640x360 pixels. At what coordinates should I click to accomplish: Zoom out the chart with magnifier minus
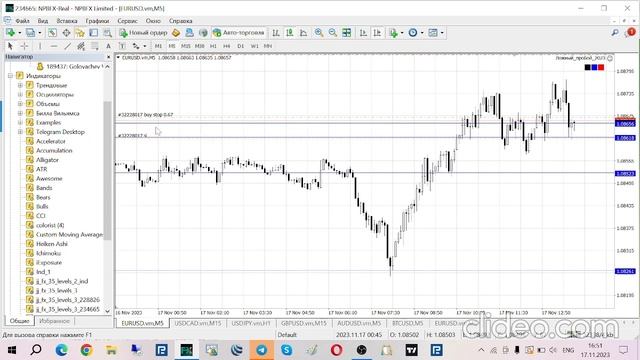[x=333, y=33]
